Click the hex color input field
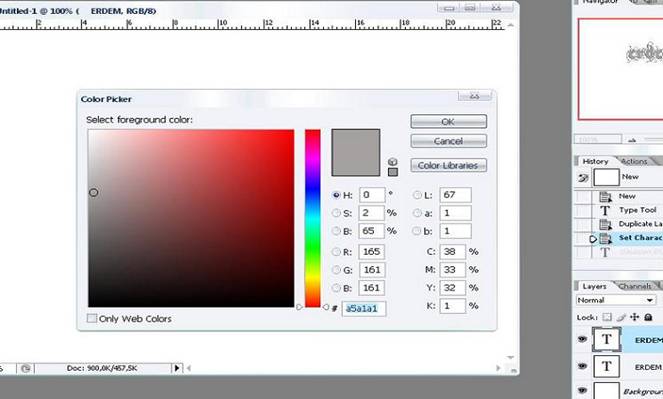The image size is (663, 399). click(x=364, y=309)
